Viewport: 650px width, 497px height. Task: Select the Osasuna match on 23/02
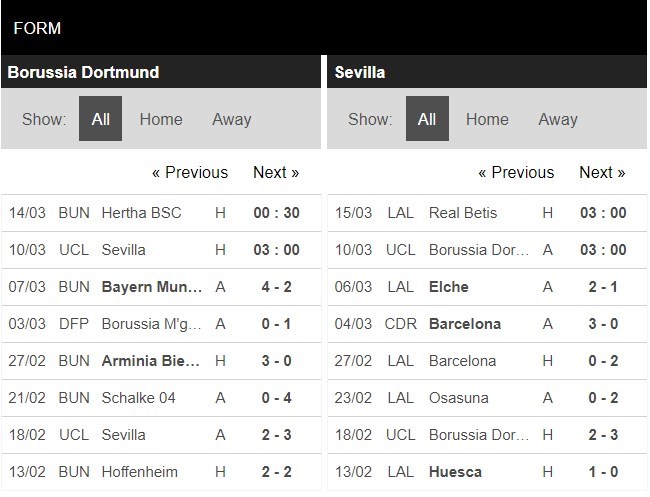point(458,398)
